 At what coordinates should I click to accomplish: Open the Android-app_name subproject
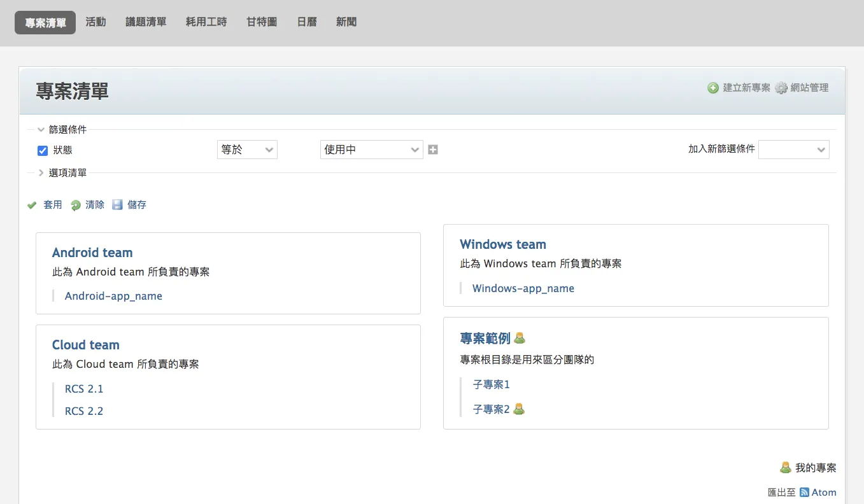click(113, 296)
